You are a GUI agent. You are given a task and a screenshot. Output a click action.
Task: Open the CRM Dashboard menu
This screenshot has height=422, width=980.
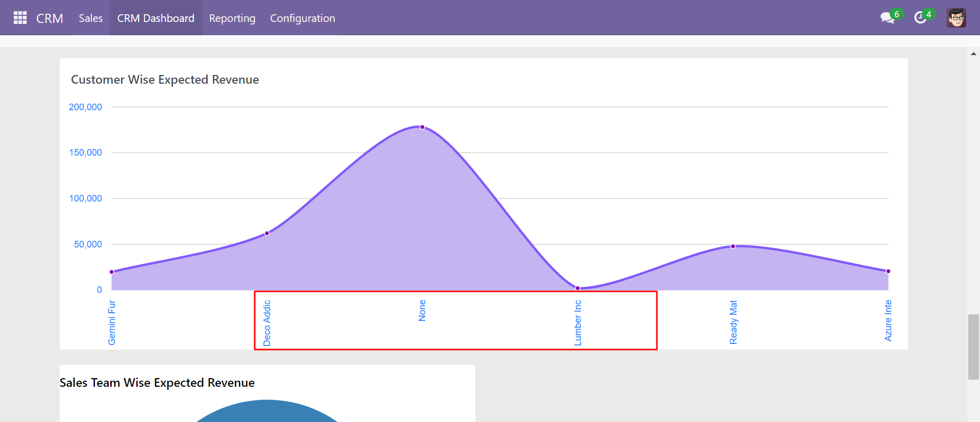coord(156,18)
